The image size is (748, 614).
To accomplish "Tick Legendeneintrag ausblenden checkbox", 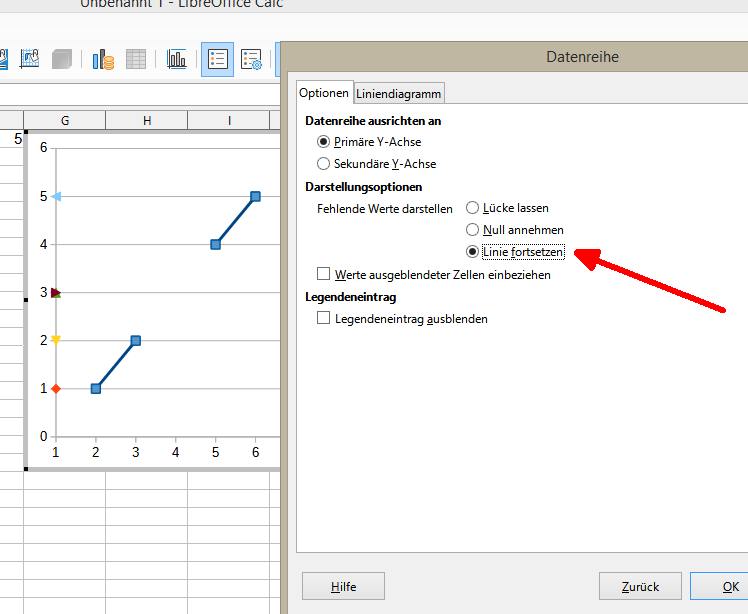I will 323,318.
